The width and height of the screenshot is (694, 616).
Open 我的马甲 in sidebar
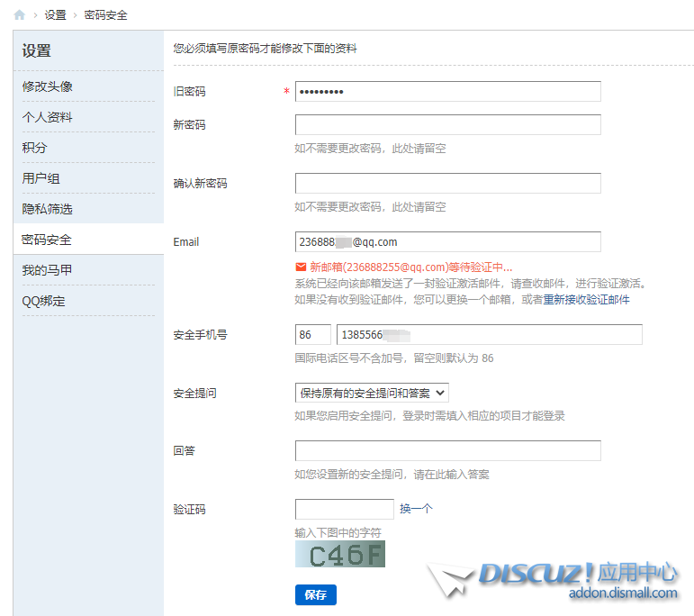(48, 270)
